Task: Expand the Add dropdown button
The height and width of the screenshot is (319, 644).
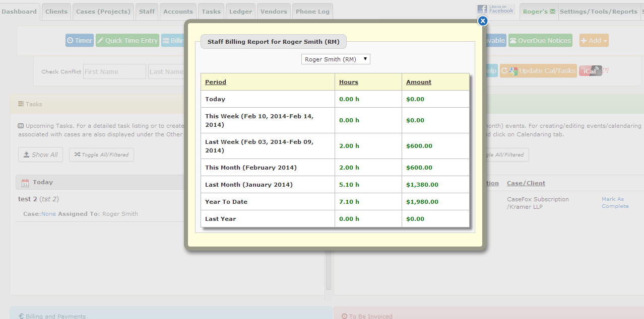Action: (x=594, y=41)
